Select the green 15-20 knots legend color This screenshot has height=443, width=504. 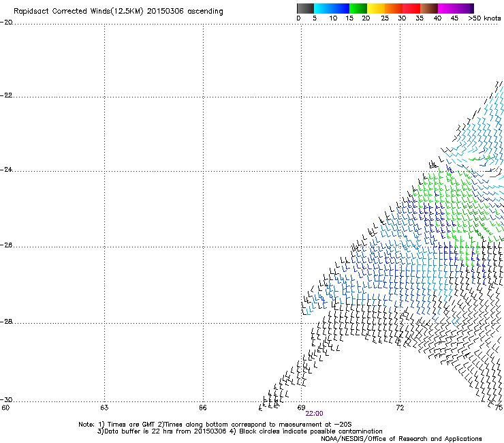[x=358, y=8]
